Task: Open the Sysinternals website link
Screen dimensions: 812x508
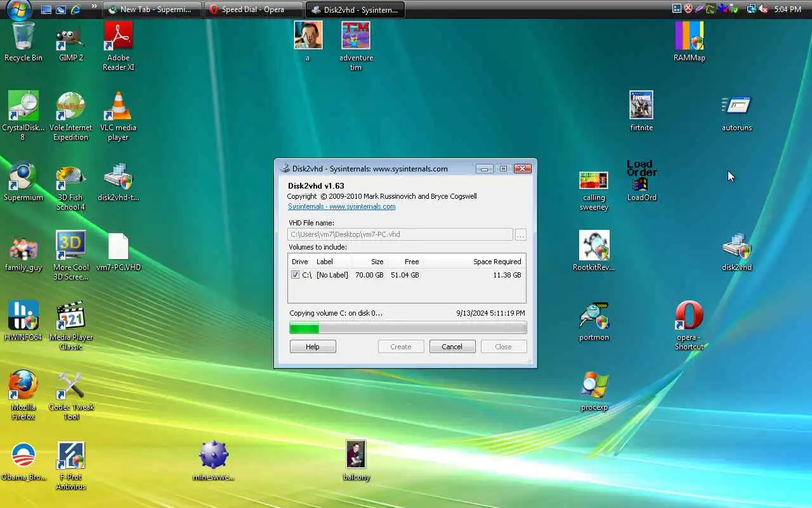Action: point(341,206)
